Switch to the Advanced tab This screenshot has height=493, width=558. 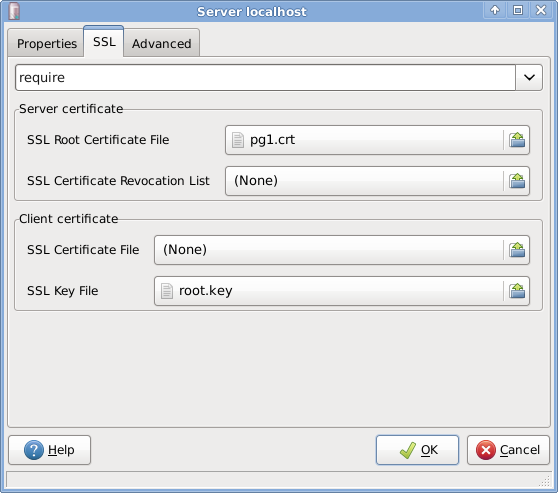click(x=162, y=43)
